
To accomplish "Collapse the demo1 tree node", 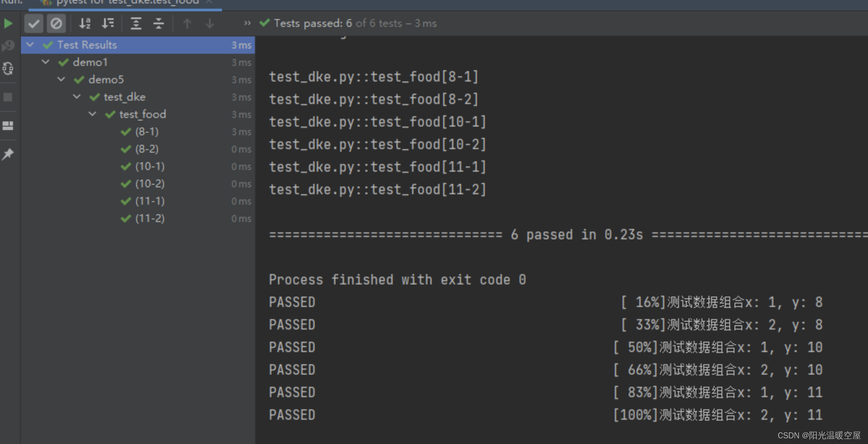I will coord(46,62).
